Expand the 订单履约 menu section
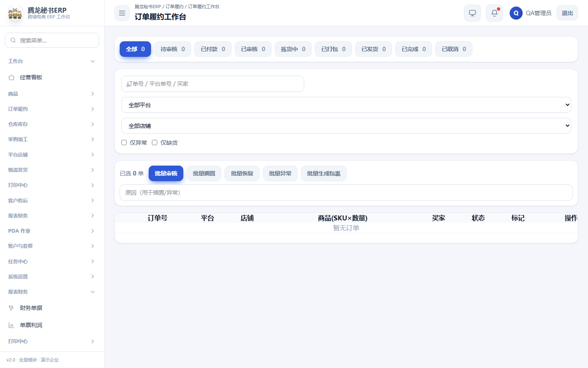The image size is (588, 368). point(52,109)
